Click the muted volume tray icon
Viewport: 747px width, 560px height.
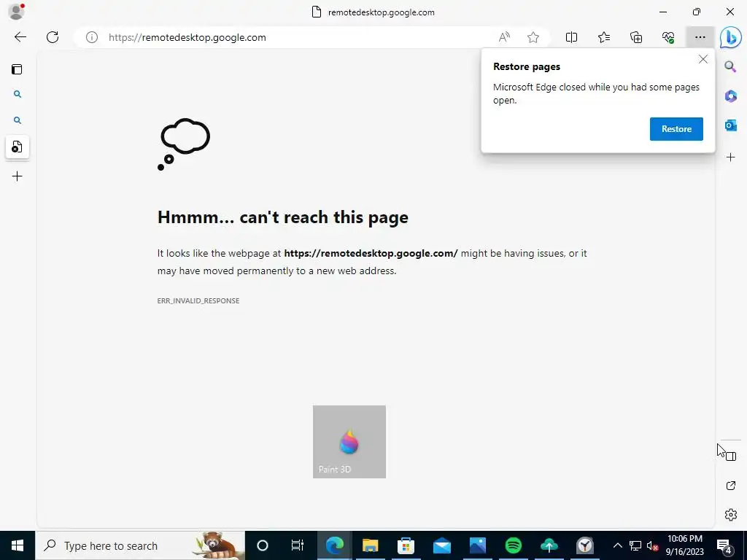coord(652,545)
